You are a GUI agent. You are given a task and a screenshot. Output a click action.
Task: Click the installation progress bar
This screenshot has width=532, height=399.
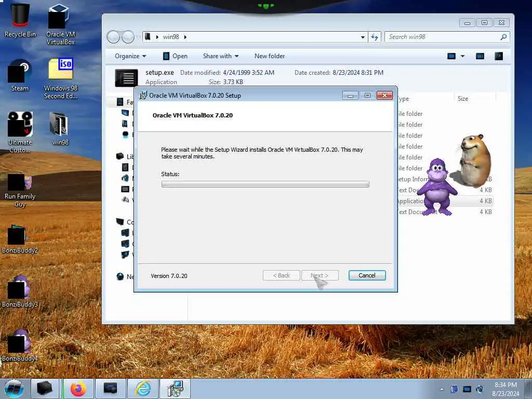265,184
